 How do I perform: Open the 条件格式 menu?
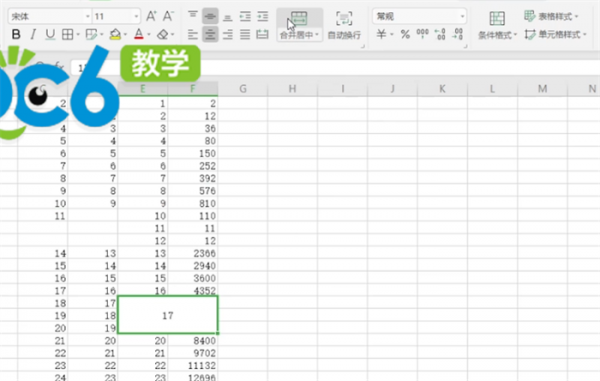pyautogui.click(x=497, y=25)
